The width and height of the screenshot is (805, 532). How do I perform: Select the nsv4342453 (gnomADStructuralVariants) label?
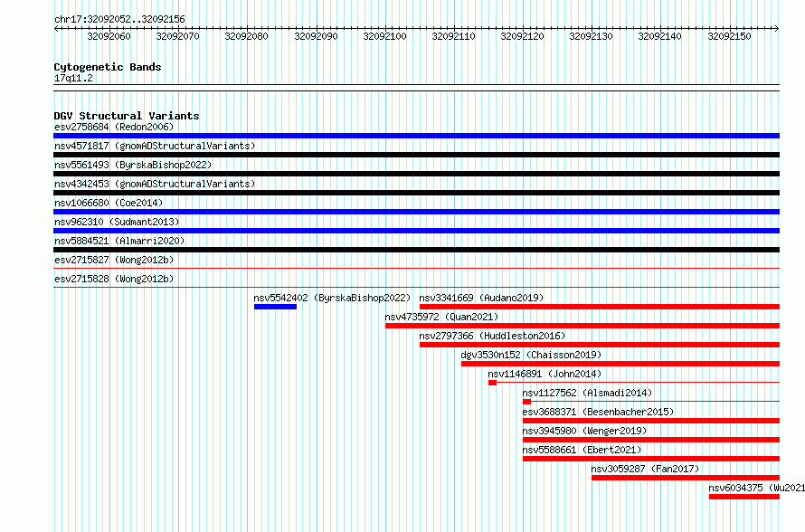click(155, 184)
